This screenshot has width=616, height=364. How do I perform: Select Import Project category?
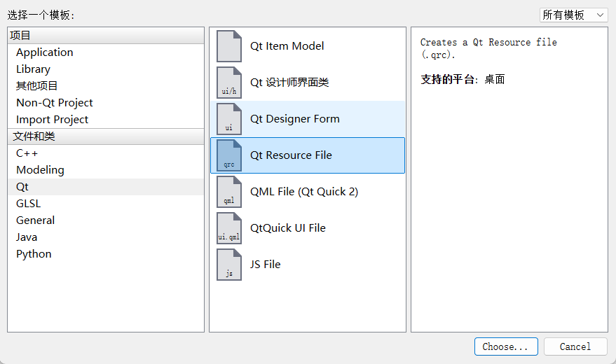(106, 120)
